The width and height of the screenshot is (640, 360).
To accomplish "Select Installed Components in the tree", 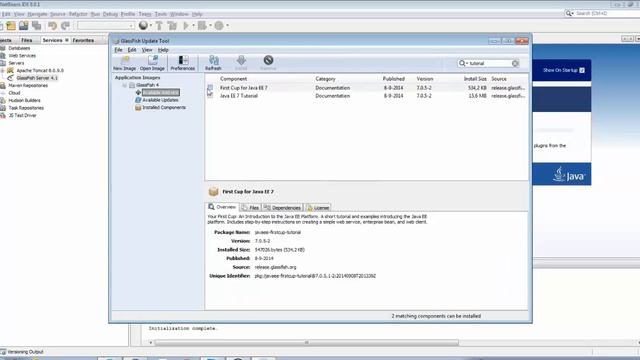I will point(164,108).
